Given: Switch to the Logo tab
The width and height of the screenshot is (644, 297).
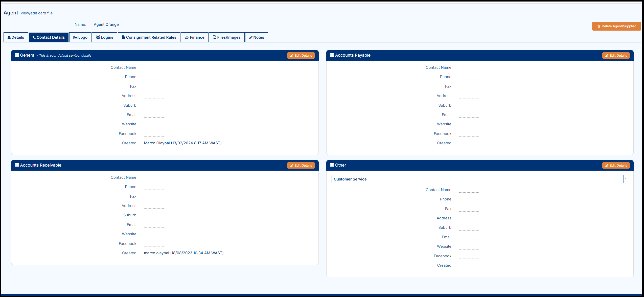Looking at the screenshot, I should pos(80,37).
